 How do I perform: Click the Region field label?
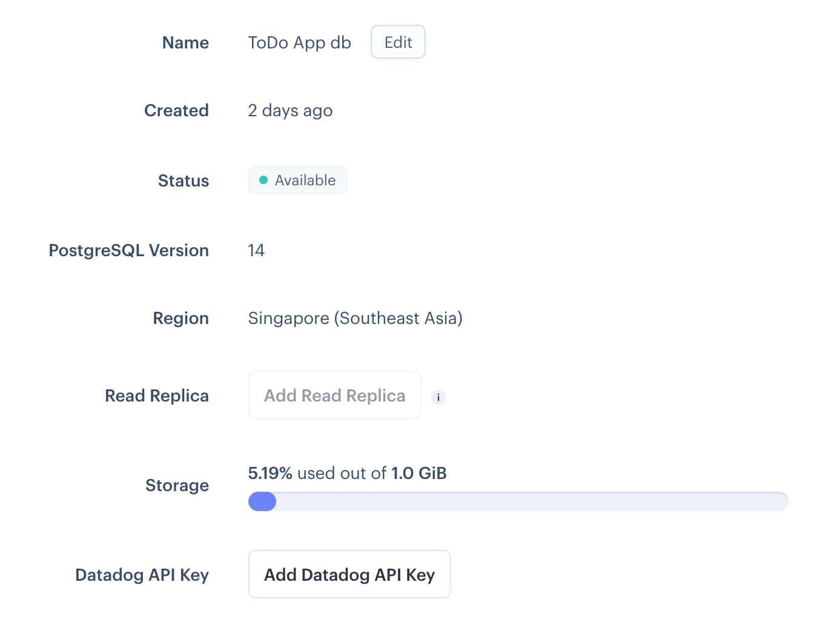coord(180,319)
